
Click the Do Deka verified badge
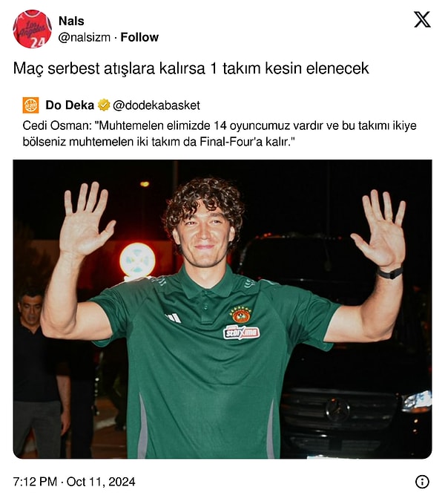point(104,105)
